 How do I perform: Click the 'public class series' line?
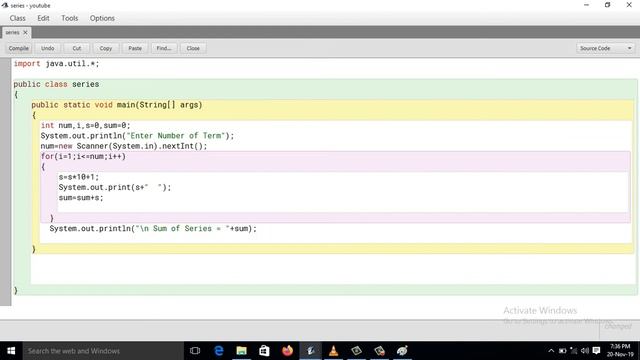tap(56, 84)
